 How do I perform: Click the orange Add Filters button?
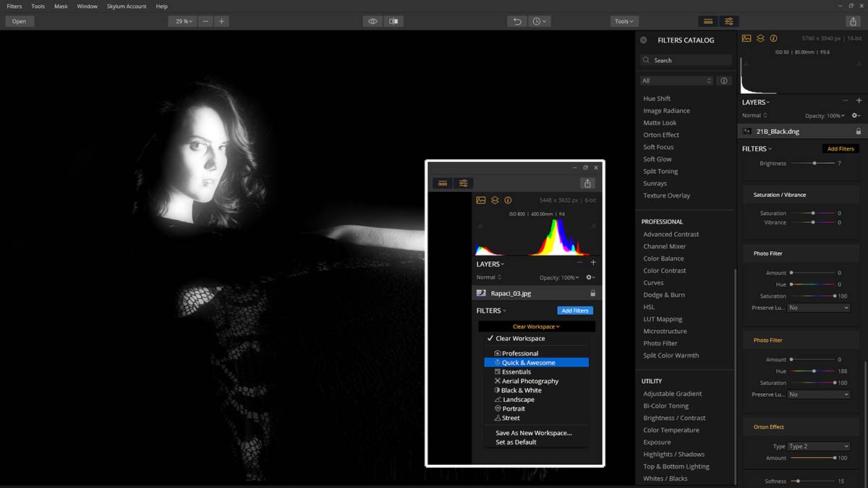click(x=841, y=149)
